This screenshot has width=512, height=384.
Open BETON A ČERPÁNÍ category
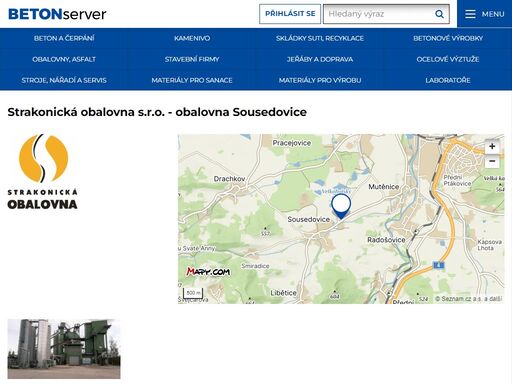[64, 38]
